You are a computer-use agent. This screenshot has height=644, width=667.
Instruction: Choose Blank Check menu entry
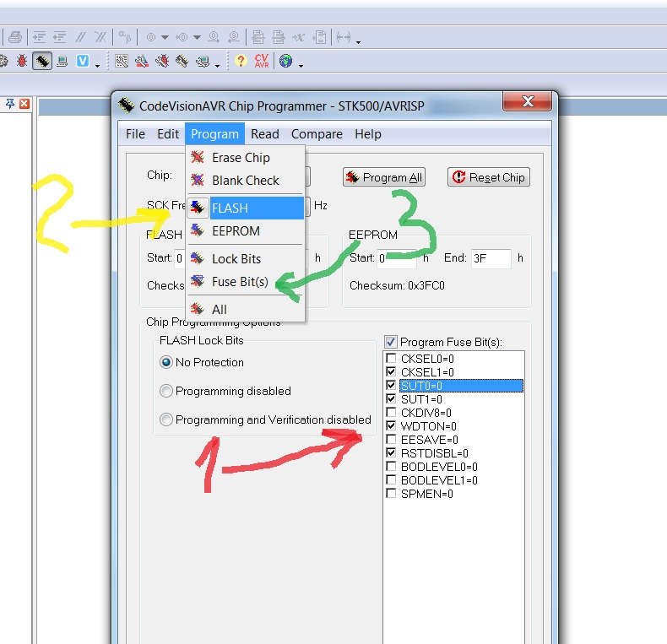pos(246,181)
